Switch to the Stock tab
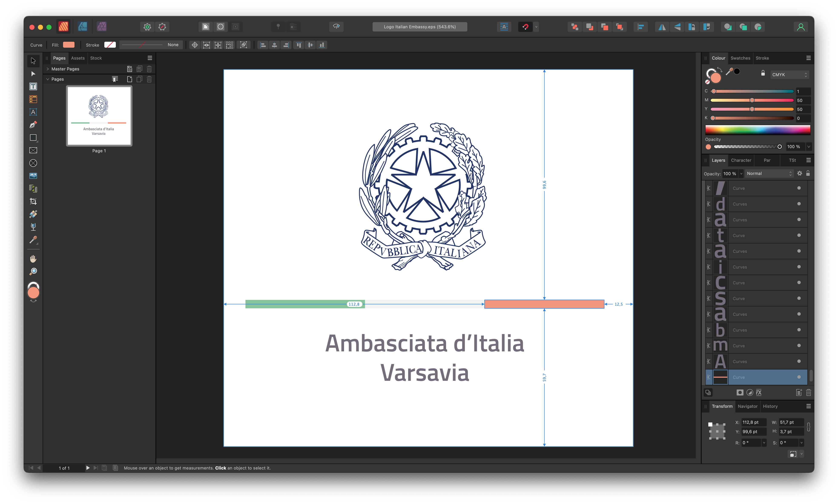The image size is (838, 504). point(96,58)
